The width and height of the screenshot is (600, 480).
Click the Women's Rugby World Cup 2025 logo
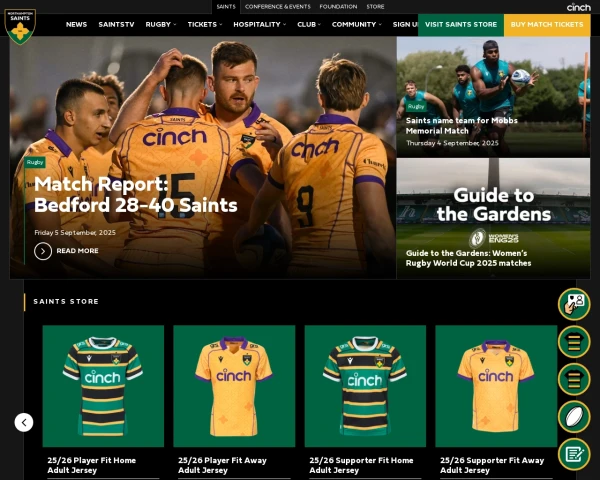(x=494, y=238)
